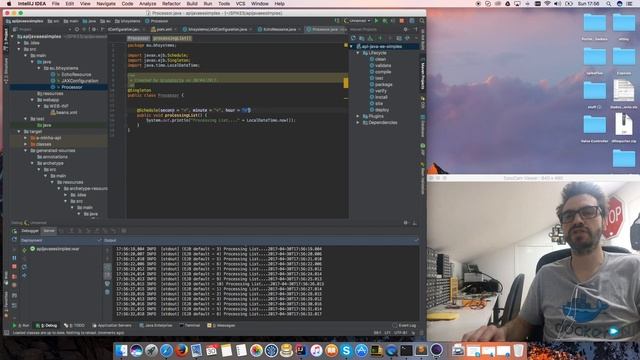
Task: Open Siri from the Dock
Action: tap(136, 350)
